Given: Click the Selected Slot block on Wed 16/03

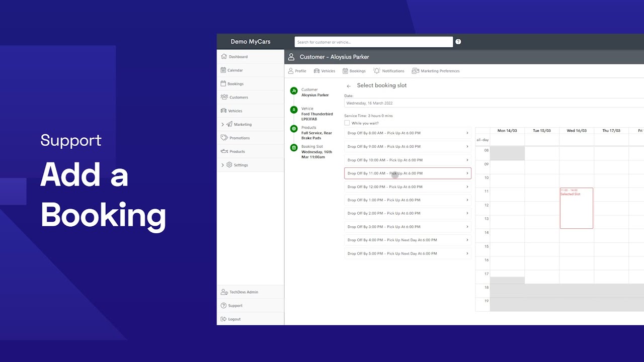Looking at the screenshot, I should (577, 208).
